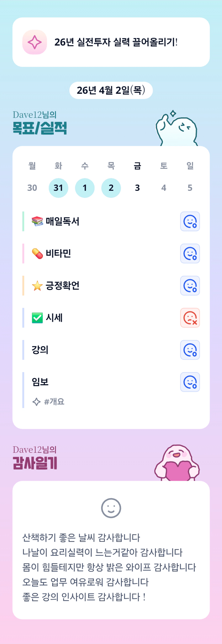Select Thursday 2 in the week calendar
The height and width of the screenshot is (644, 222).
(x=111, y=188)
